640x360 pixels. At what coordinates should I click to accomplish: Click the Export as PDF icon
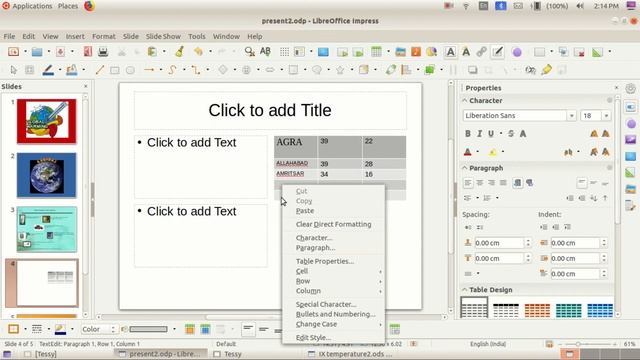click(x=87, y=52)
